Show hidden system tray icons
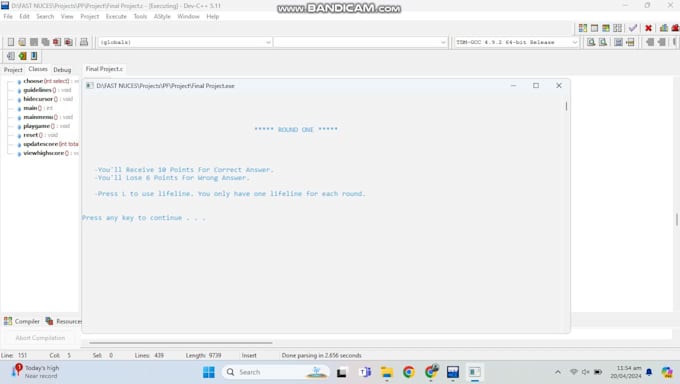This screenshot has height=384, width=680. 558,372
